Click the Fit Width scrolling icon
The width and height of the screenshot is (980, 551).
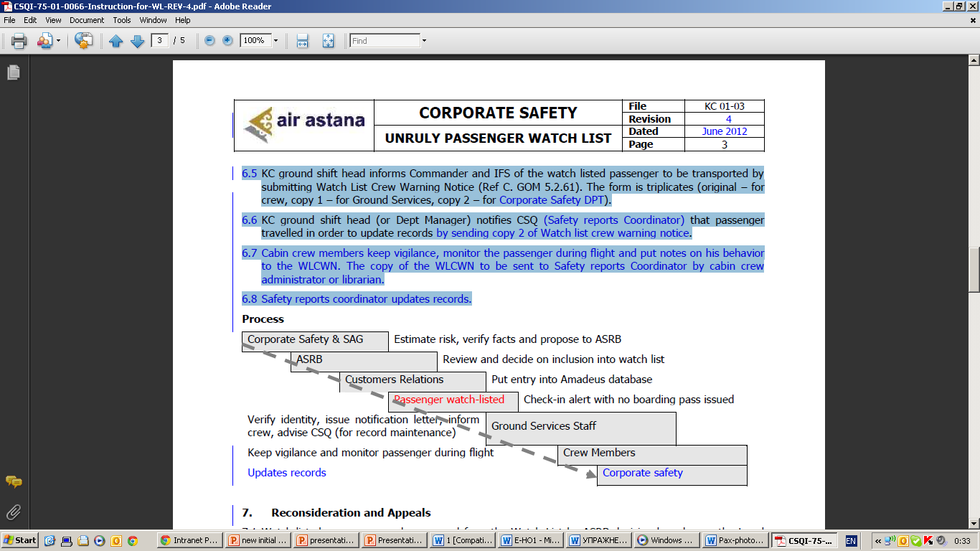pyautogui.click(x=303, y=41)
